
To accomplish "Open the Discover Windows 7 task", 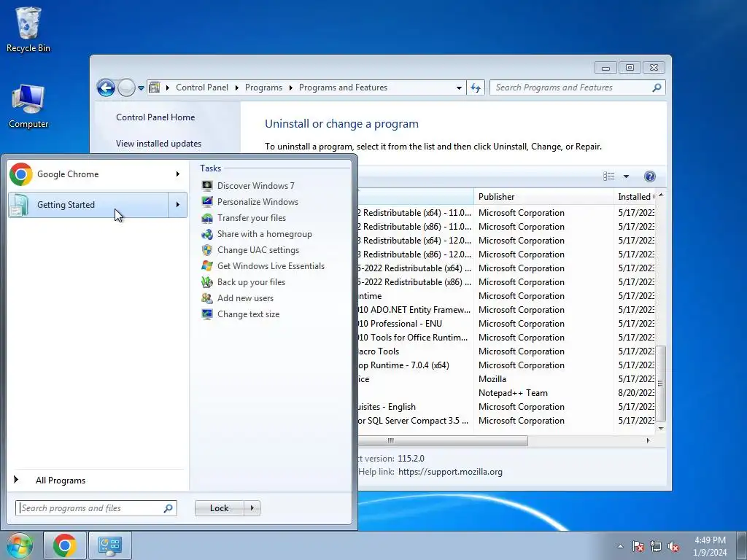I will [x=256, y=186].
